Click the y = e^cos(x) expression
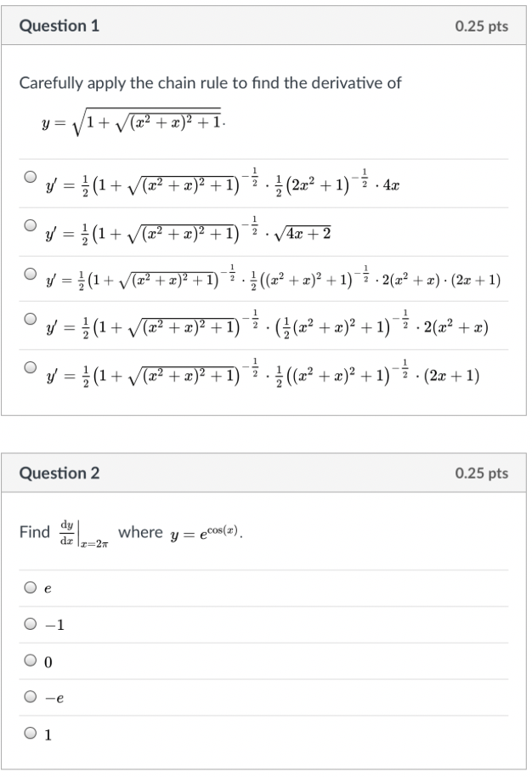532x777 pixels. 207,534
